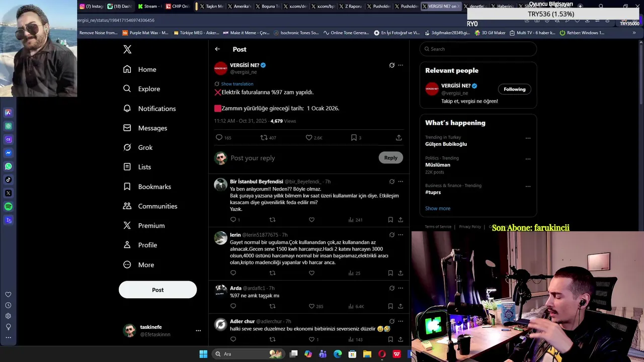Open sidebar settings gear in Opera

tap(8, 316)
